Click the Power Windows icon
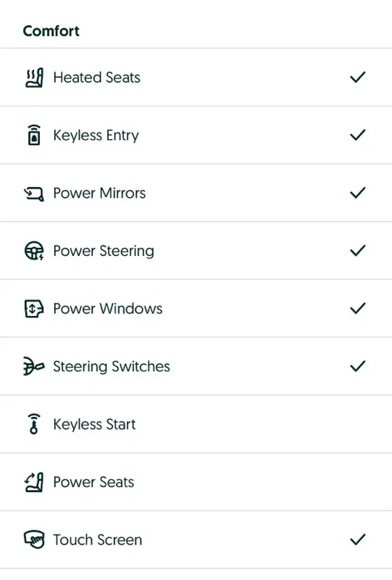This screenshot has height=580, width=392. point(34,309)
